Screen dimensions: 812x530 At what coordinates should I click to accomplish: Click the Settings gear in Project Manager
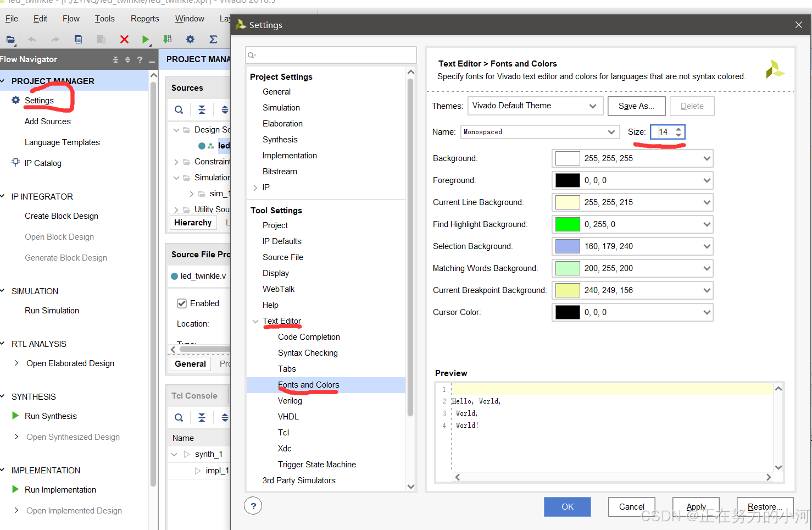pos(15,100)
